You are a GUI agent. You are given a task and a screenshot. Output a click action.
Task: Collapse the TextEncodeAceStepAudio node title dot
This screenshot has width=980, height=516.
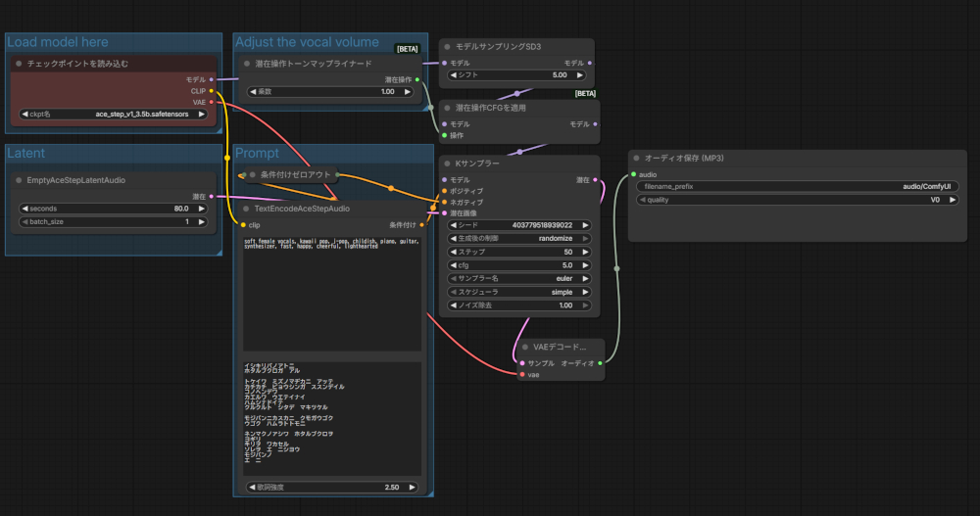pyautogui.click(x=246, y=209)
